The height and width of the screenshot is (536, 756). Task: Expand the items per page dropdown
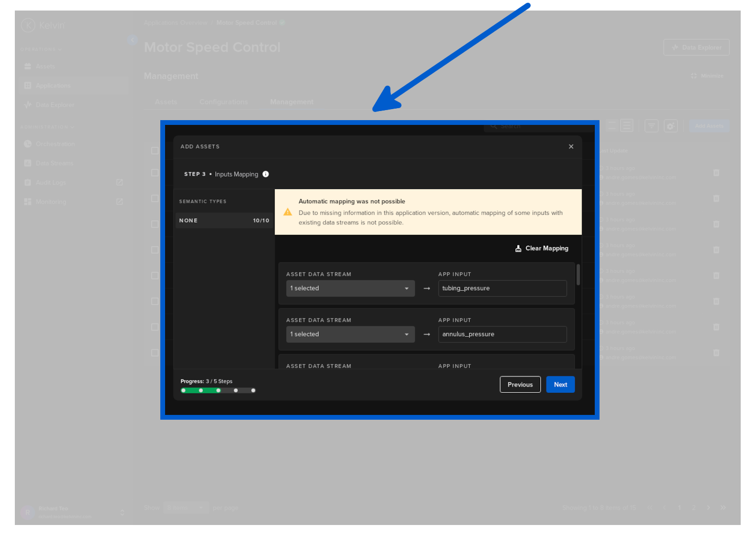tap(186, 508)
